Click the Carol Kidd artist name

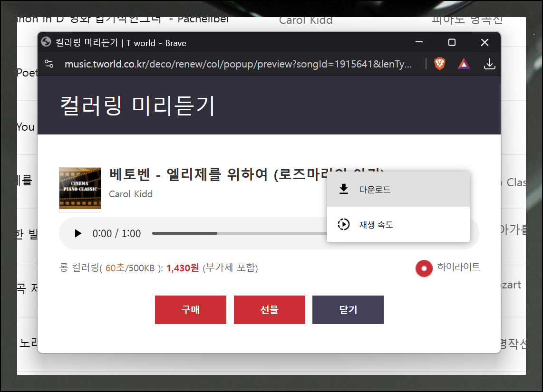131,194
